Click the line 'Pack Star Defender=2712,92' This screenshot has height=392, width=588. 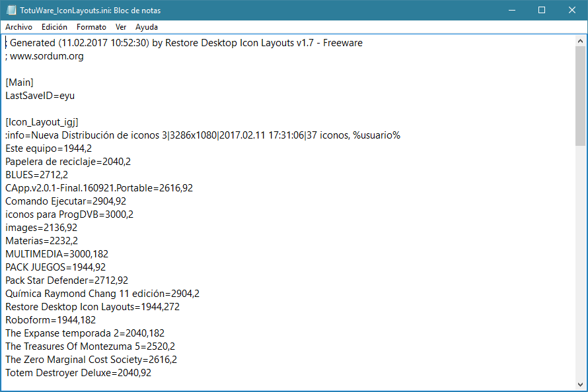coord(67,280)
